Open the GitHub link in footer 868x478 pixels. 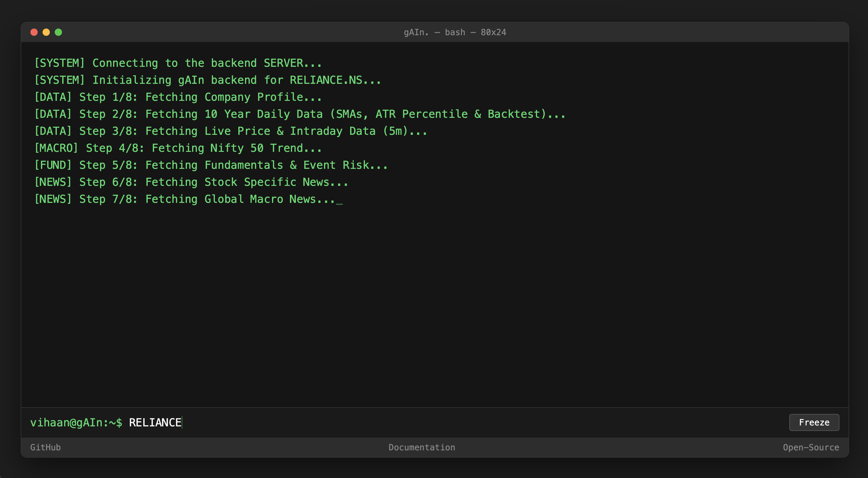pyautogui.click(x=46, y=447)
